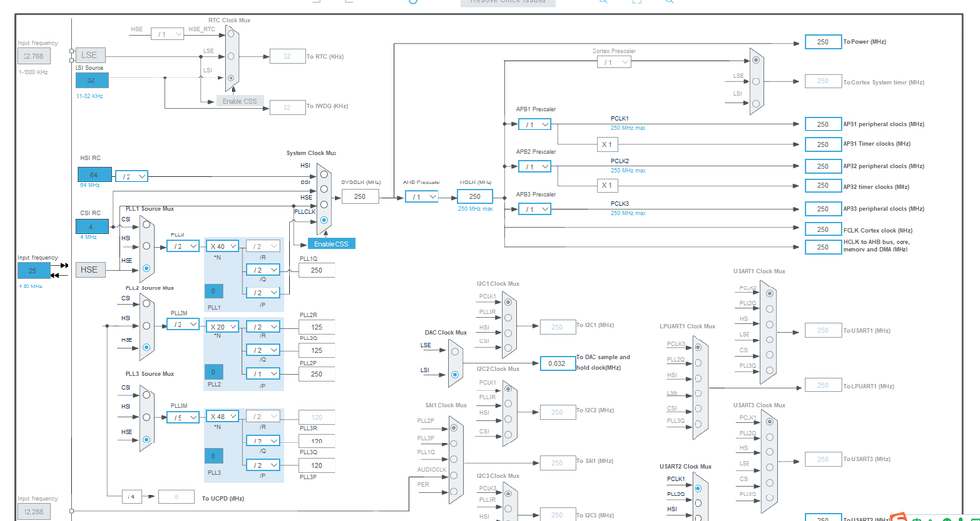The image size is (980, 521).
Task: Click the PLL1Q 250 output field
Action: click(316, 270)
